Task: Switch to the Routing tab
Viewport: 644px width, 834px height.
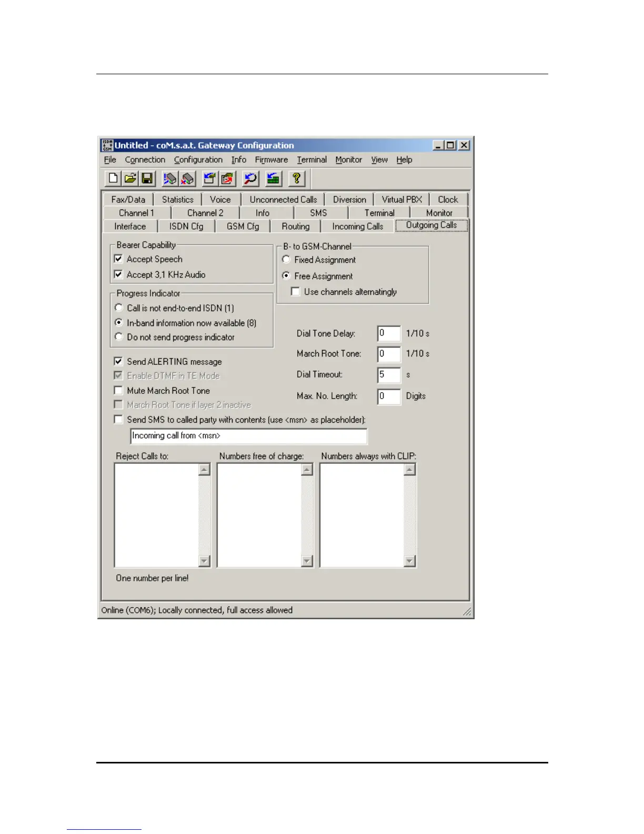Action: click(296, 226)
